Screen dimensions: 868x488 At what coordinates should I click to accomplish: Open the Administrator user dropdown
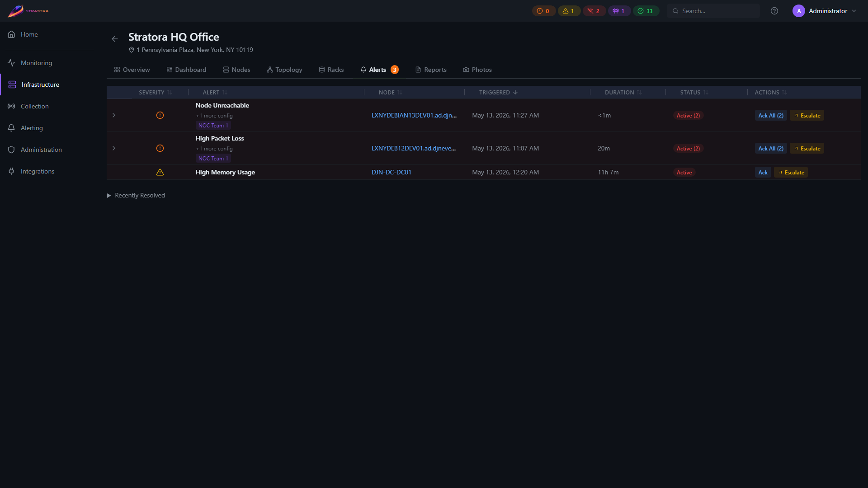click(825, 11)
